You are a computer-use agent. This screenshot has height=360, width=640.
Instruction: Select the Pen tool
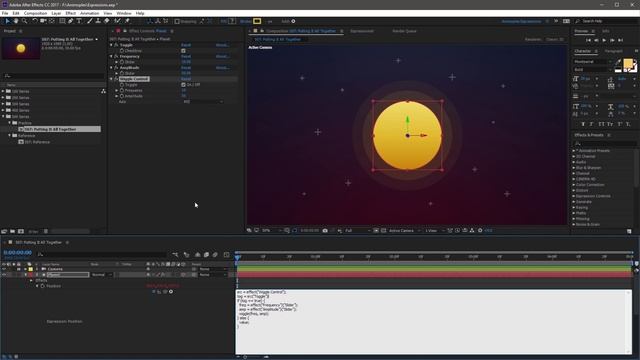(x=70, y=21)
